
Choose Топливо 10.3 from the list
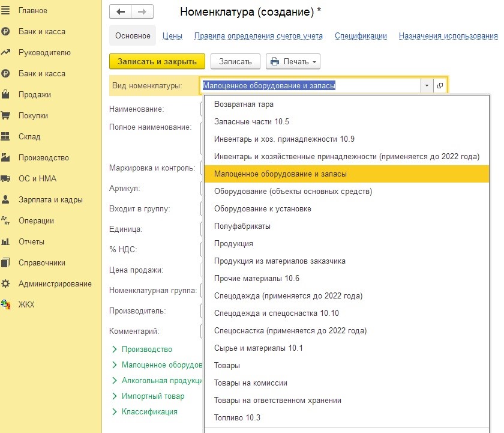tap(347, 417)
